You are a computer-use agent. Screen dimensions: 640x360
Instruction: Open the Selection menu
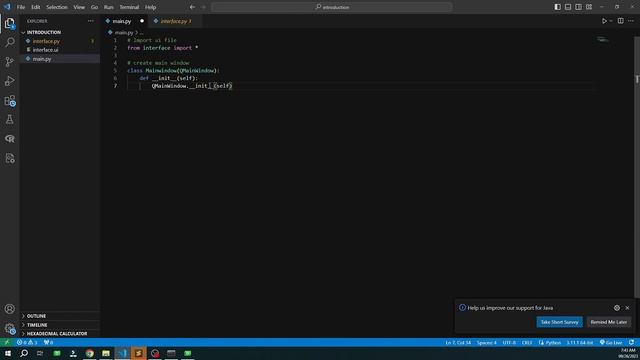57,7
